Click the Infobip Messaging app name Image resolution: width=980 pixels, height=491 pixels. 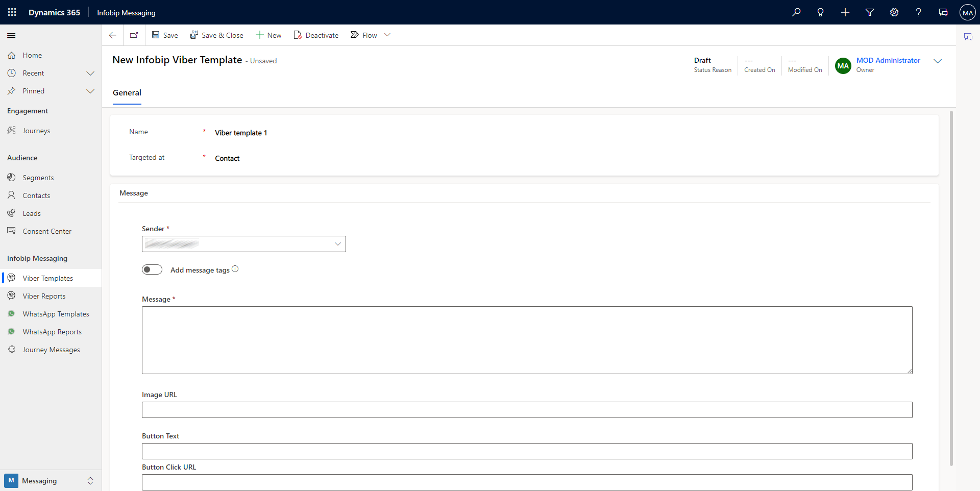coord(127,13)
